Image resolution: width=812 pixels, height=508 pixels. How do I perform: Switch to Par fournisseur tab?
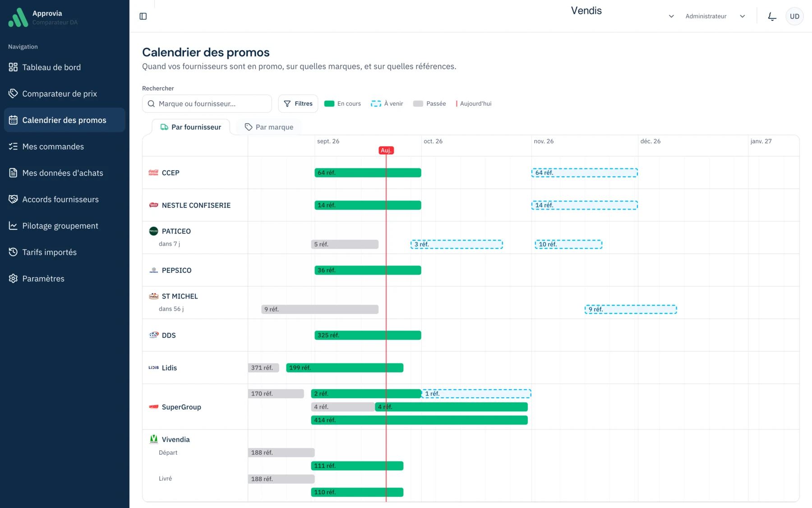191,127
